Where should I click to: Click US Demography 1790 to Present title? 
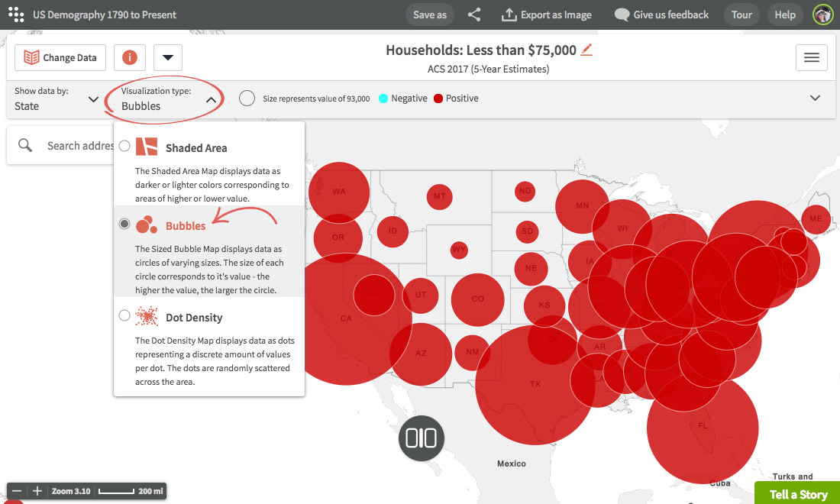pyautogui.click(x=105, y=15)
